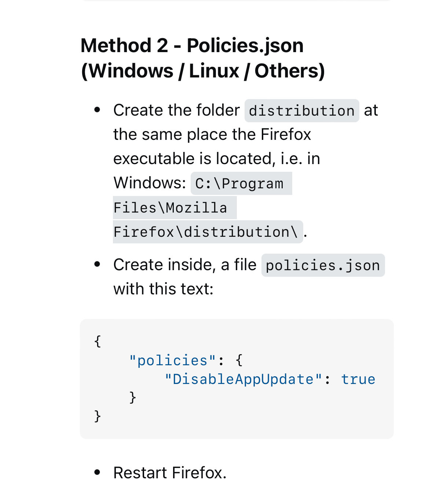The height and width of the screenshot is (504, 429).
Task: Click the "Method 2 - Policies.json" heading
Action: [x=192, y=46]
